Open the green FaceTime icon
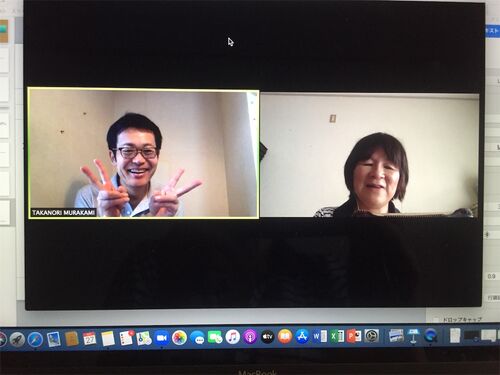This screenshot has width=500, height=375. pyautogui.click(x=215, y=337)
